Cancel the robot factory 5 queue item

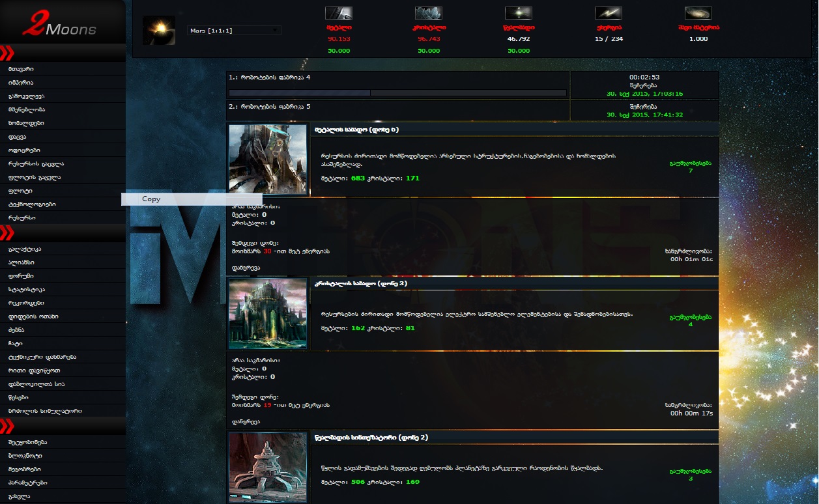point(644,107)
